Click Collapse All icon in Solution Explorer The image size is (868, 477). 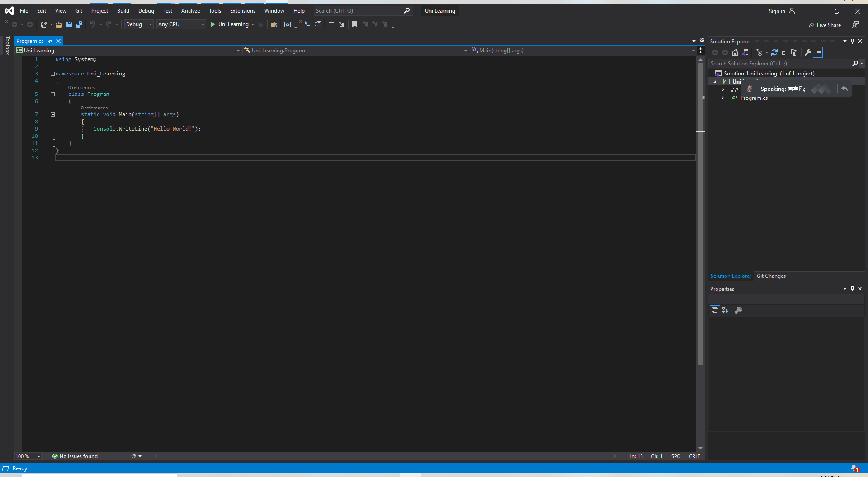[784, 52]
